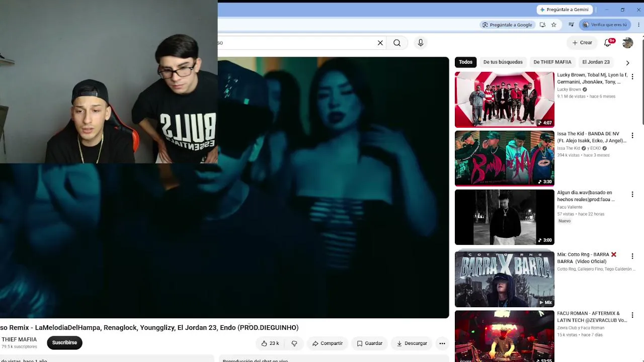The image size is (644, 362).
Task: Open the Crear menu button
Action: click(582, 43)
